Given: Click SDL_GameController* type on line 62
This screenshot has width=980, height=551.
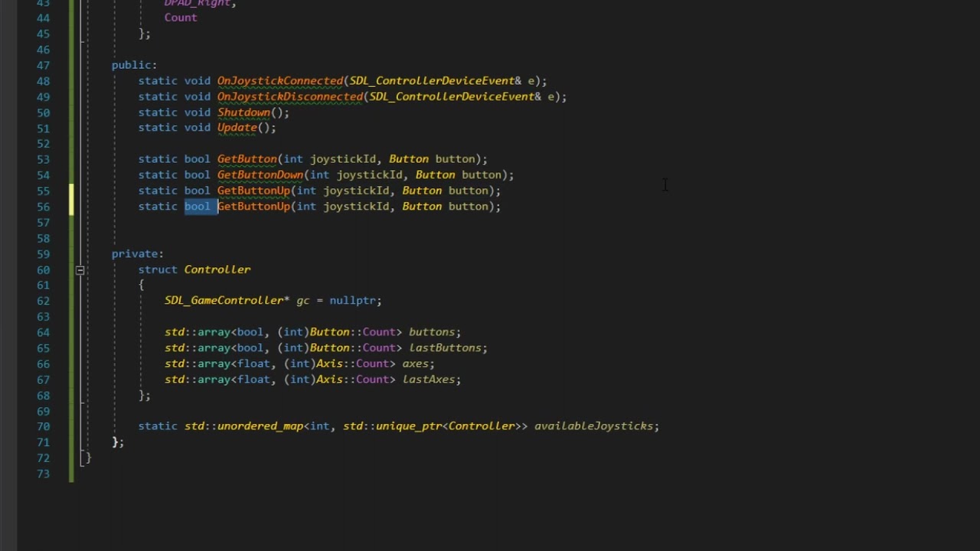Looking at the screenshot, I should (x=227, y=301).
